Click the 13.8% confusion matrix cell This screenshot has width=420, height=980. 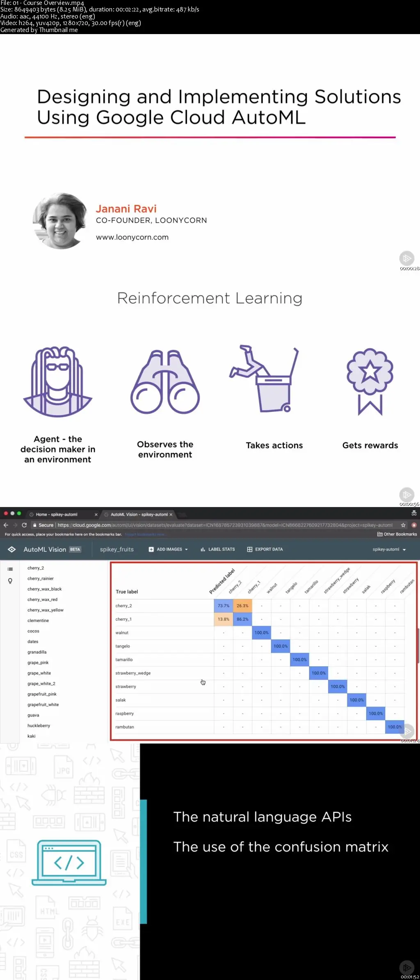[224, 620]
